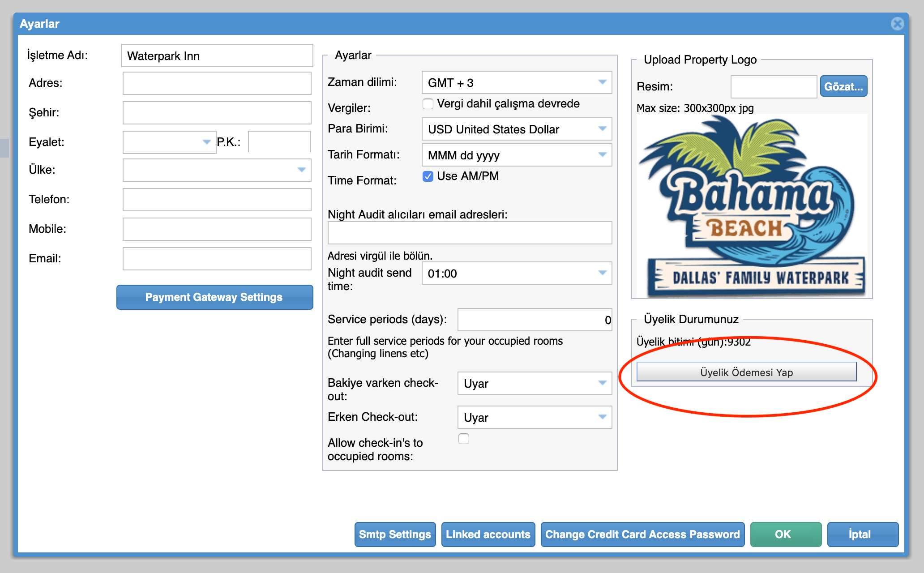The height and width of the screenshot is (573, 924).
Task: Click the Üyelik bitimi (gün):9302 text
Action: tap(693, 342)
